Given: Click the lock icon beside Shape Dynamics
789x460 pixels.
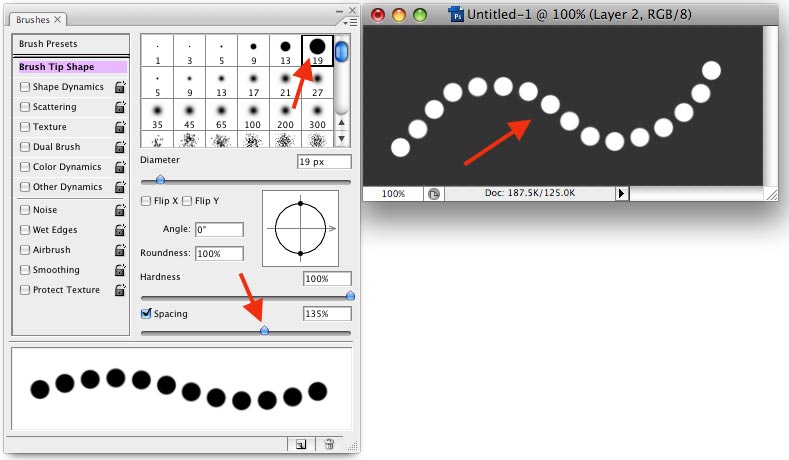Looking at the screenshot, I should (120, 87).
